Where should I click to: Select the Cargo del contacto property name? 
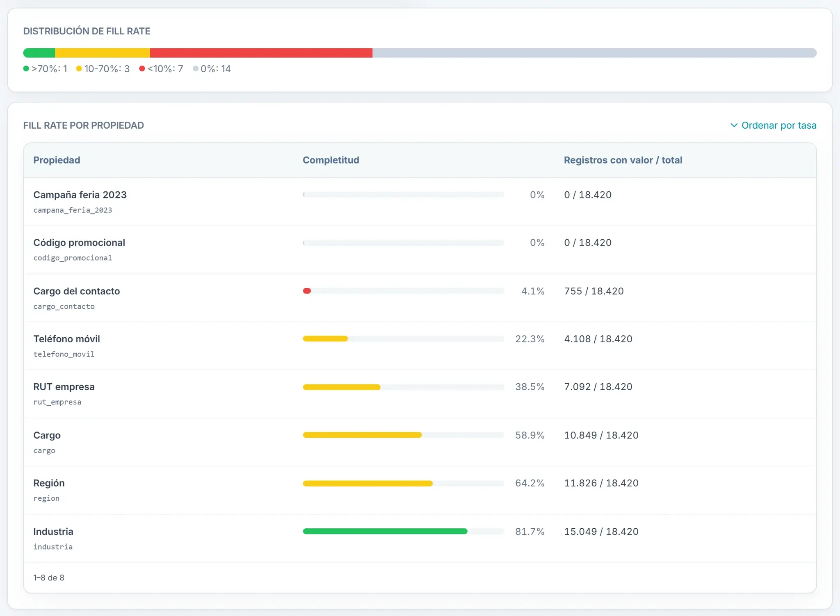point(77,291)
